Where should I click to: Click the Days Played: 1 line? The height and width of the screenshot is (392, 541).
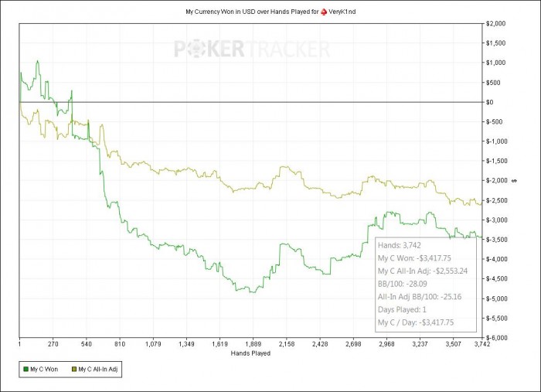tap(402, 309)
